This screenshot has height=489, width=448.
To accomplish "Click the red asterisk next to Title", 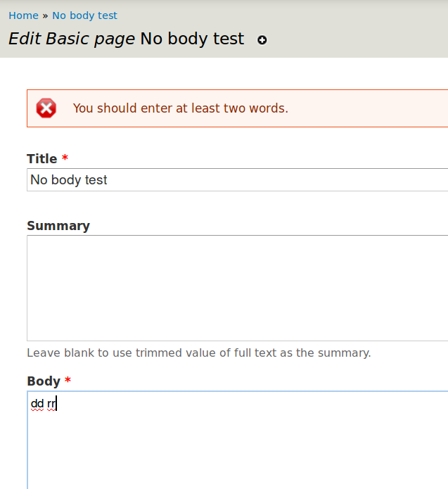I will tap(65, 159).
